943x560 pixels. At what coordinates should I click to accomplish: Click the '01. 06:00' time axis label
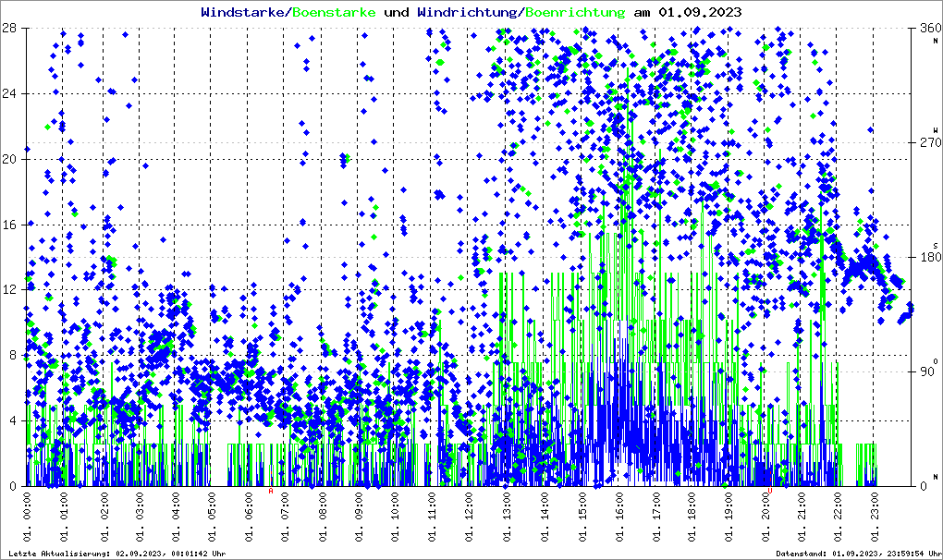pos(249,517)
